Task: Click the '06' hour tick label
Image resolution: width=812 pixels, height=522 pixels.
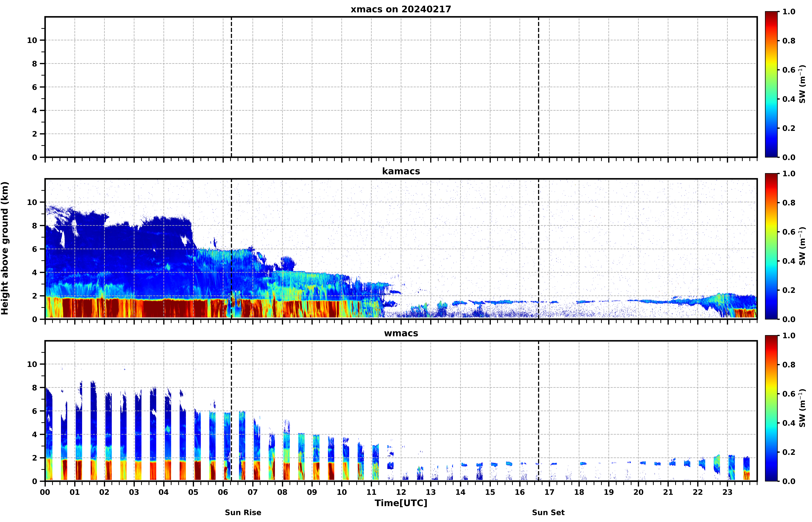Action: tap(223, 492)
